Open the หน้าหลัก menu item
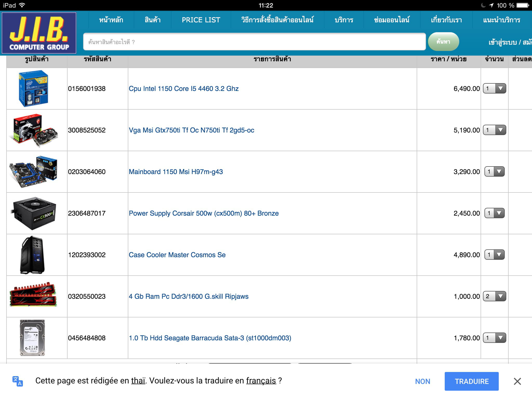The width and height of the screenshot is (532, 399). point(111,20)
